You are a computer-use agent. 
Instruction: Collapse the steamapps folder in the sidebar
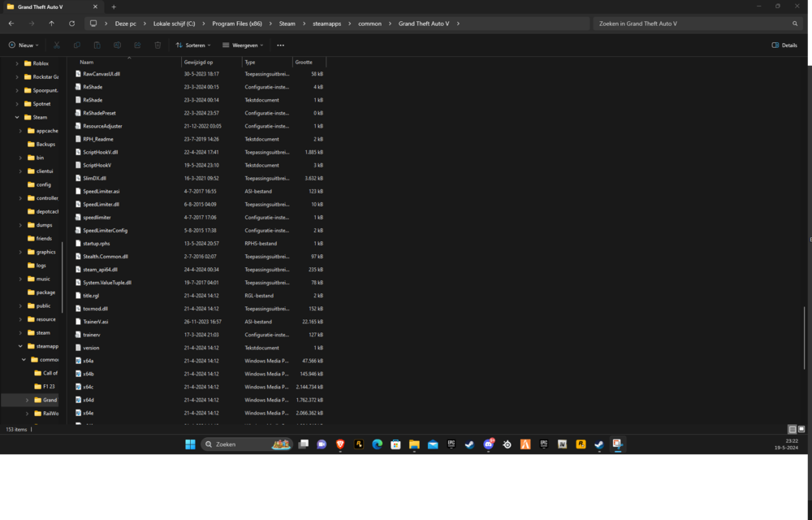(19, 345)
